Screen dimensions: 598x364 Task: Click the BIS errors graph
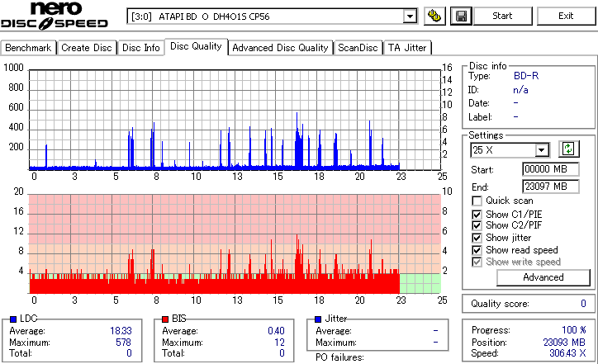235,243
